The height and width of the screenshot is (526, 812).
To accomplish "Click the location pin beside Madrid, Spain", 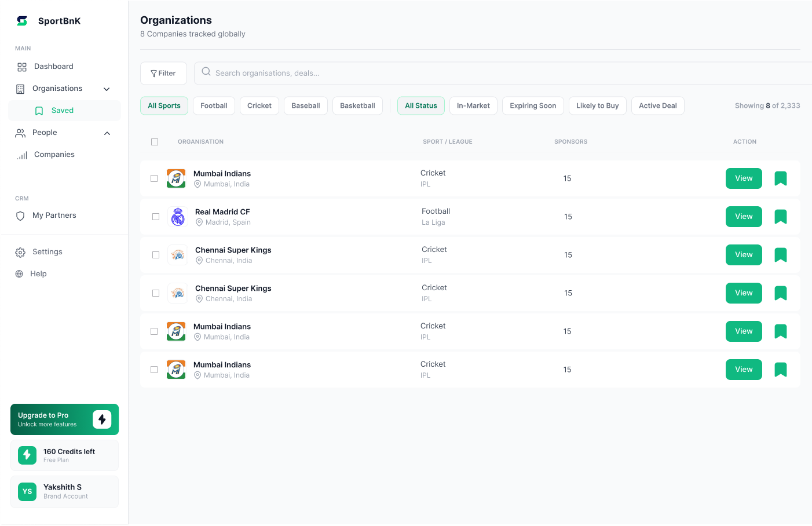I will click(199, 222).
